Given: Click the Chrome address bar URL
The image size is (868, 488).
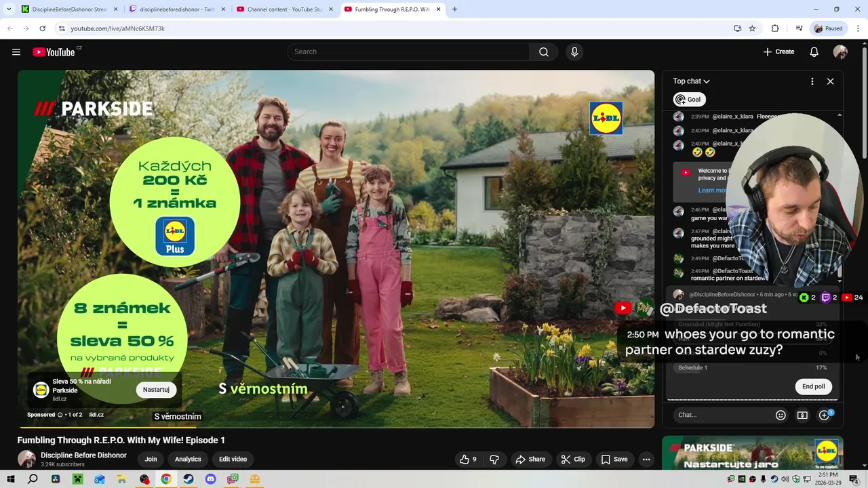Looking at the screenshot, I should tap(118, 28).
